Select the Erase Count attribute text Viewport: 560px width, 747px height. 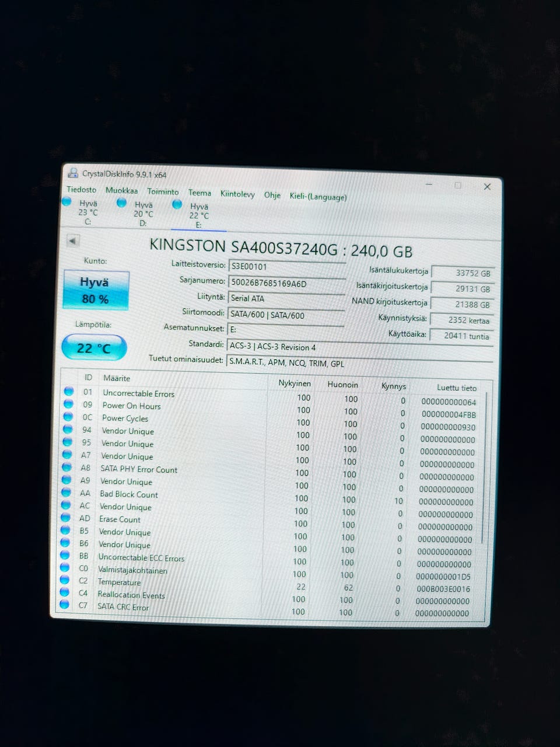(x=120, y=519)
